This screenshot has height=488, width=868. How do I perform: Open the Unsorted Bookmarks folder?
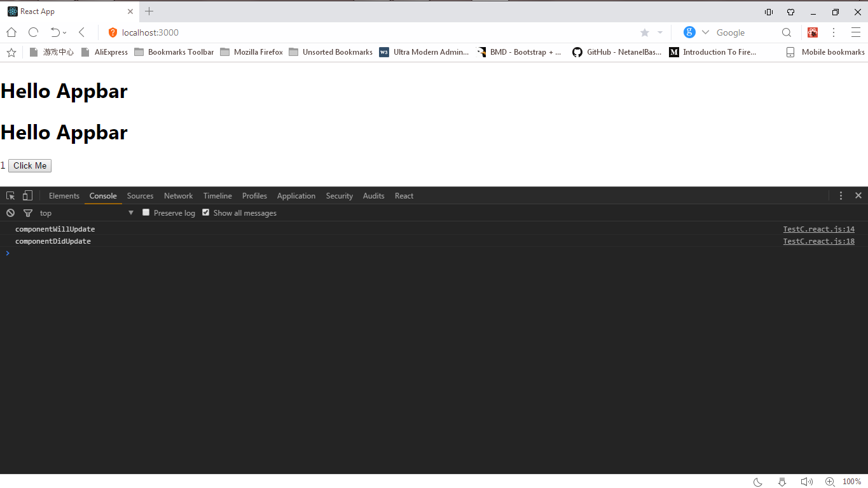[331, 52]
